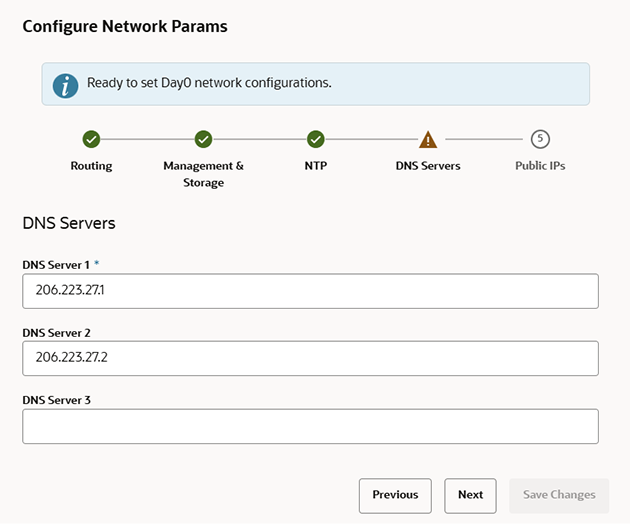The height and width of the screenshot is (524, 630).
Task: Click the Management & Storage checkmark icon
Action: [x=203, y=139]
